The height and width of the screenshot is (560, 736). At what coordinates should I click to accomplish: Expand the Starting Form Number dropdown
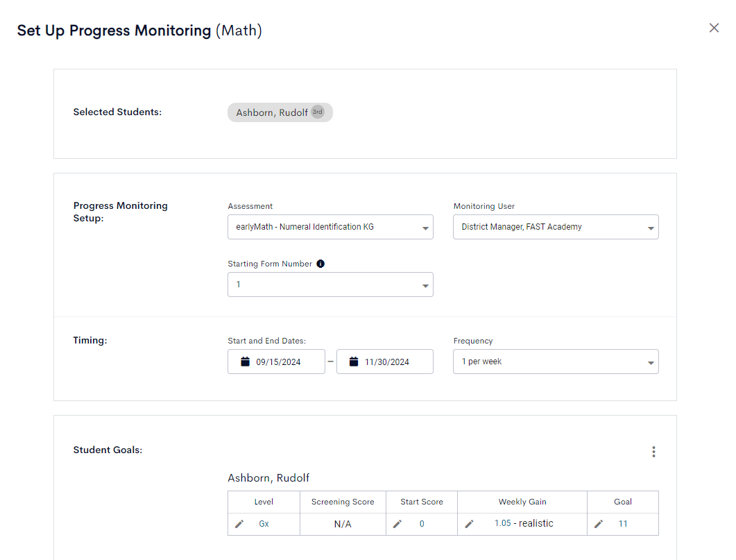click(330, 285)
